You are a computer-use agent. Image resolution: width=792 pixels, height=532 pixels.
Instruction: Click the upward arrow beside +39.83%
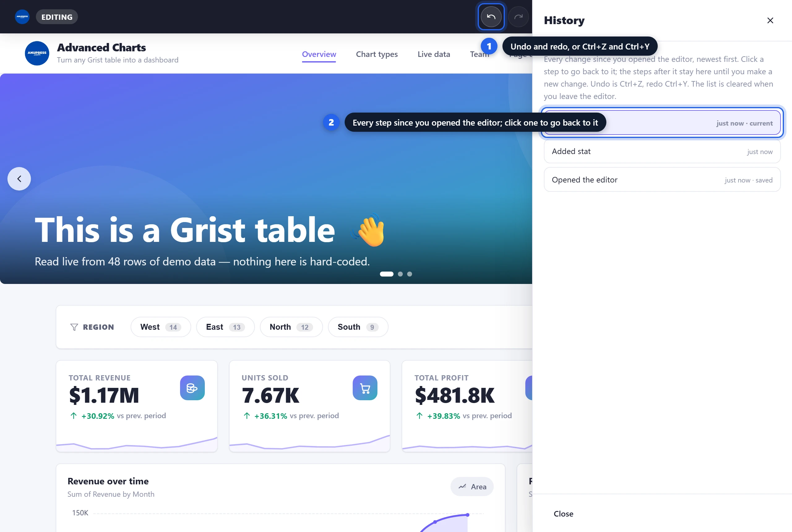[x=420, y=416]
